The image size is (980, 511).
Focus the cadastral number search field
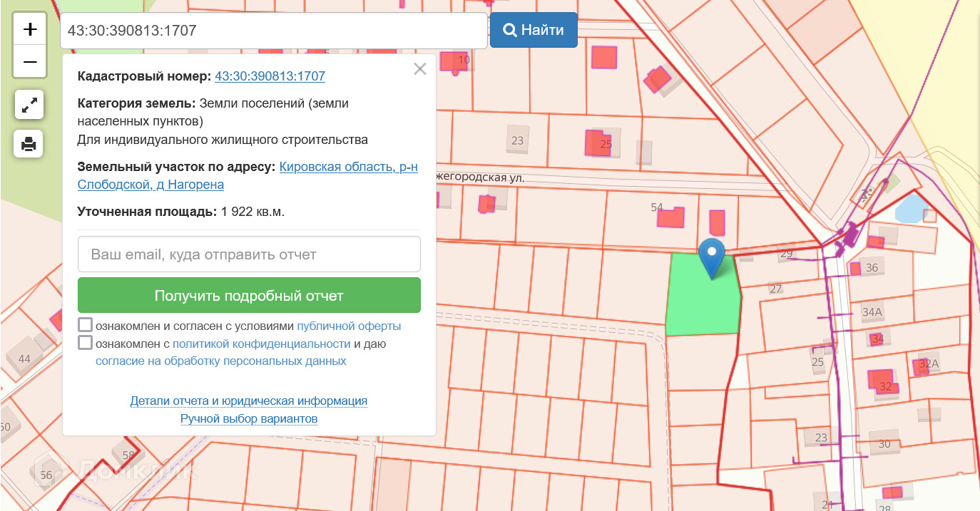273,31
